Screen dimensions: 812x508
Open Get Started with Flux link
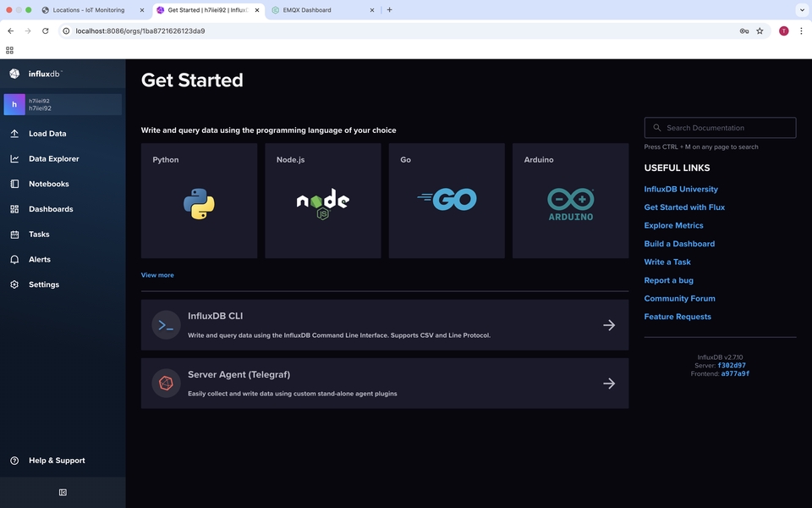tap(684, 207)
